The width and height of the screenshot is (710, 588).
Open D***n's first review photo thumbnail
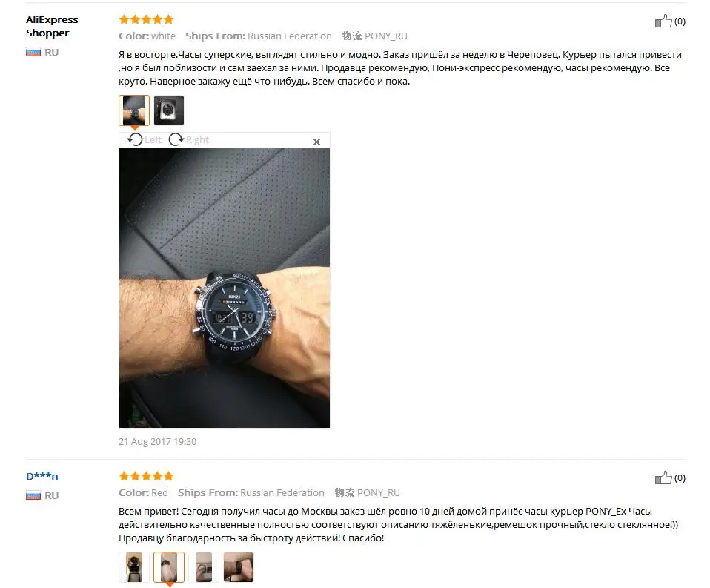(x=133, y=566)
